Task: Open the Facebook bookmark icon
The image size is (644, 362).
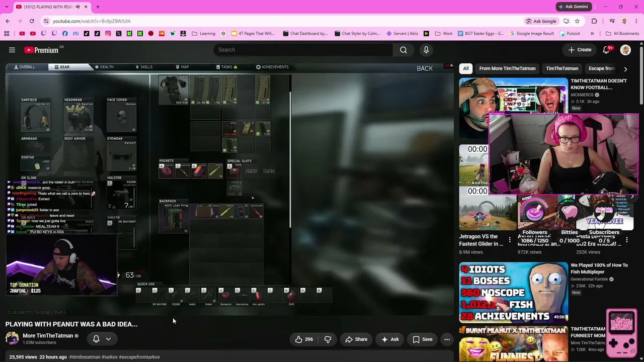Action: pyautogui.click(x=65, y=34)
